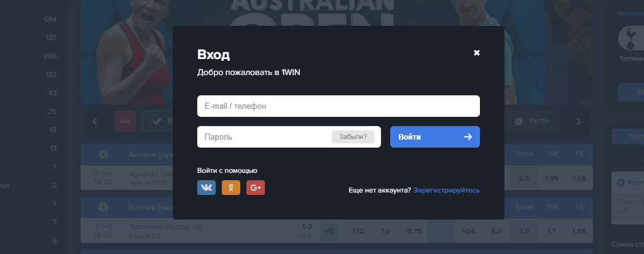Click the sidebar count 43
The image size is (644, 254).
(x=53, y=93)
